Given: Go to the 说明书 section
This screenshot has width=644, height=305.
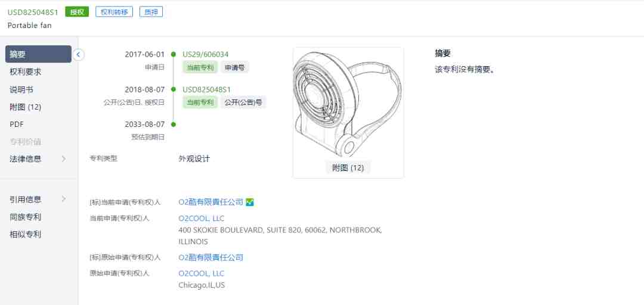Looking at the screenshot, I should click(x=21, y=89).
